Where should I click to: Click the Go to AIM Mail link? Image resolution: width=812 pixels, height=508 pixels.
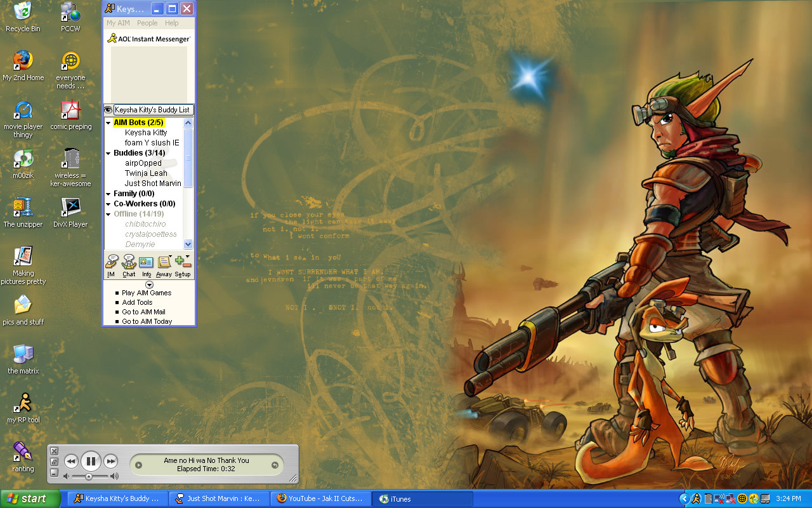(x=143, y=312)
